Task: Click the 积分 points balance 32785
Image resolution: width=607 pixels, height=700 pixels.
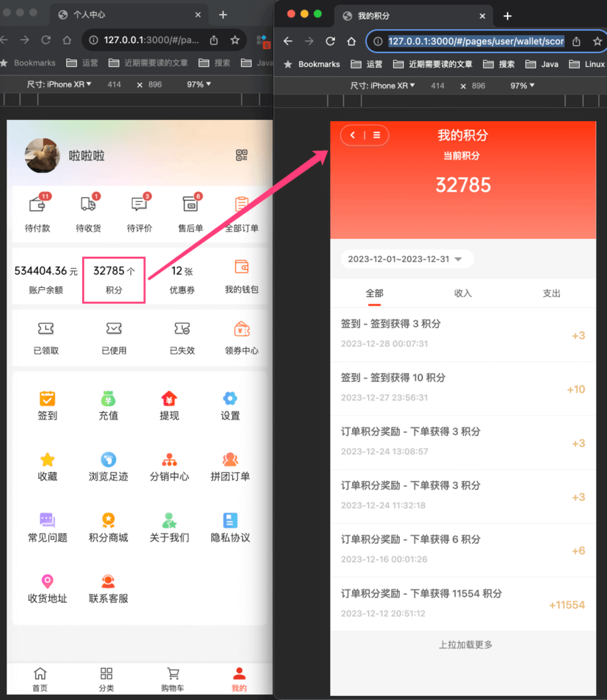Action: [114, 272]
